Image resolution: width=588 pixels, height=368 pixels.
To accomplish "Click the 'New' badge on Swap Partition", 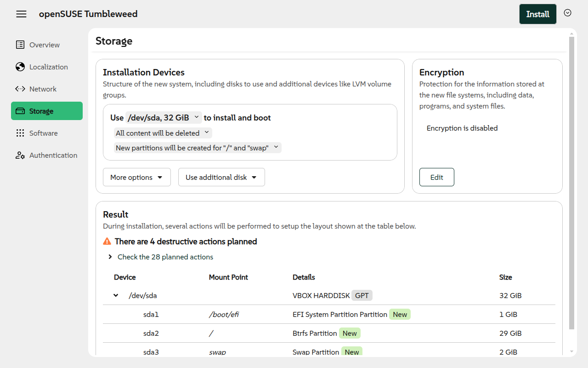I will 352,351.
